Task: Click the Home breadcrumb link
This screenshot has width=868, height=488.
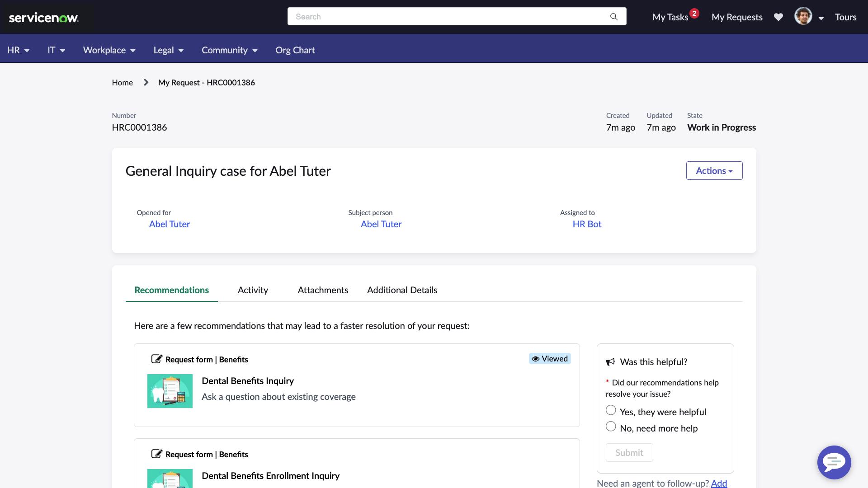Action: 122,83
